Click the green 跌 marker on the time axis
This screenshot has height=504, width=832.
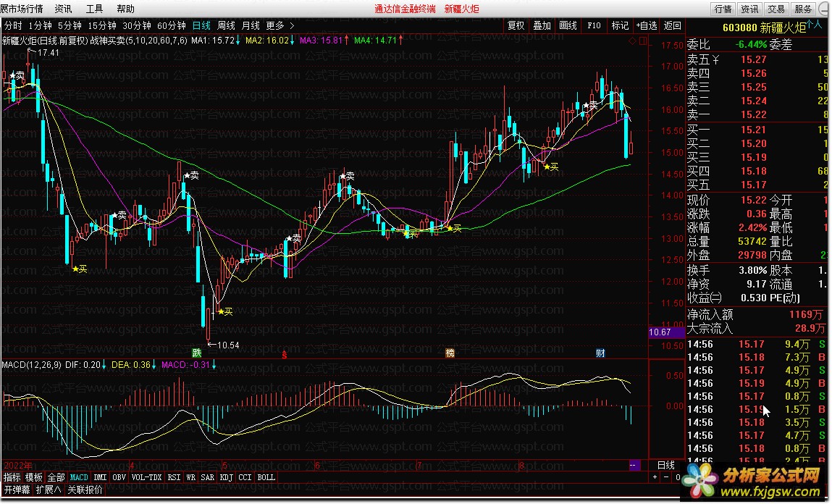pyautogui.click(x=197, y=353)
